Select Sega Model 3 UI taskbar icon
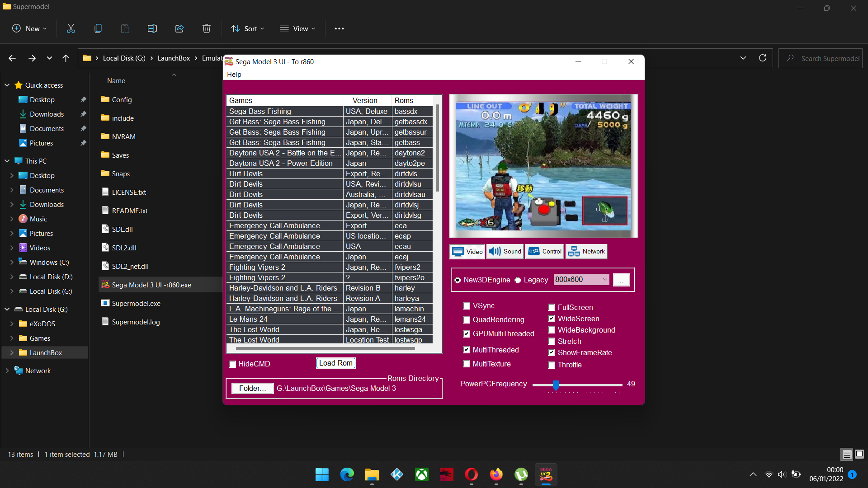This screenshot has height=488, width=868. click(546, 474)
